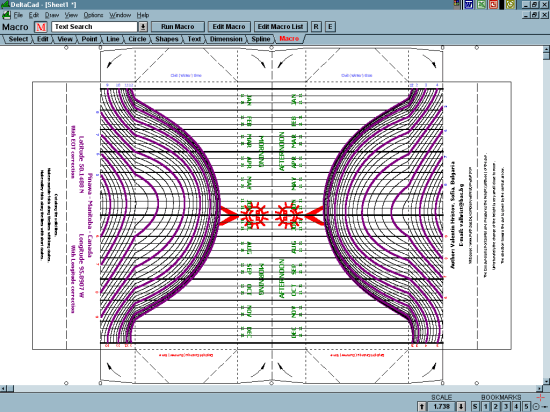The width and height of the screenshot is (550, 412).
Task: Restore the inner document window
Action: coord(535,15)
